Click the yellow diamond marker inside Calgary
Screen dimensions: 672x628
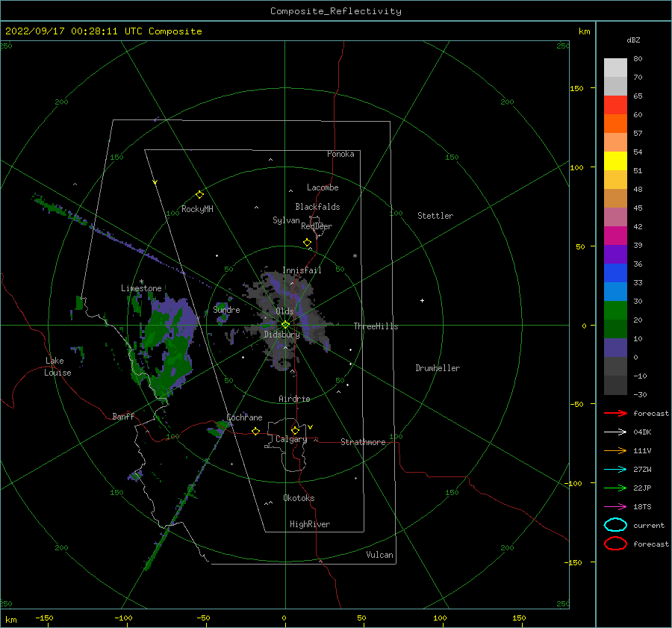(295, 430)
